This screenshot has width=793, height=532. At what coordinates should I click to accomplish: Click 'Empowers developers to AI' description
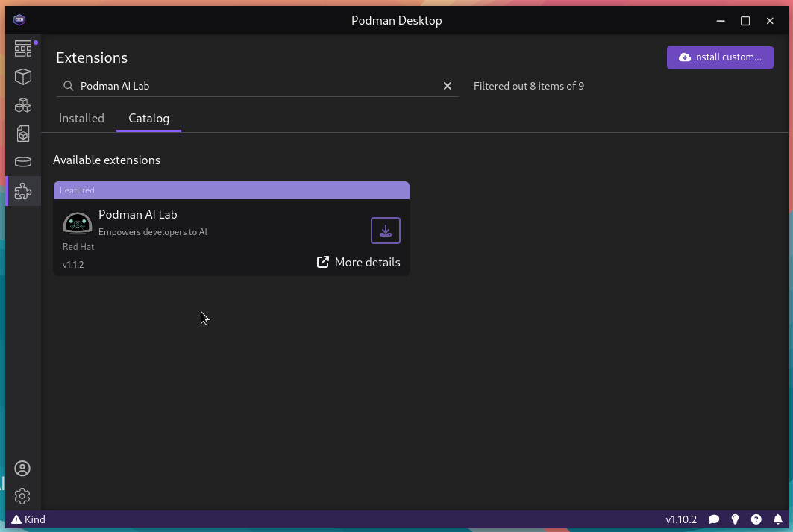[x=153, y=232]
